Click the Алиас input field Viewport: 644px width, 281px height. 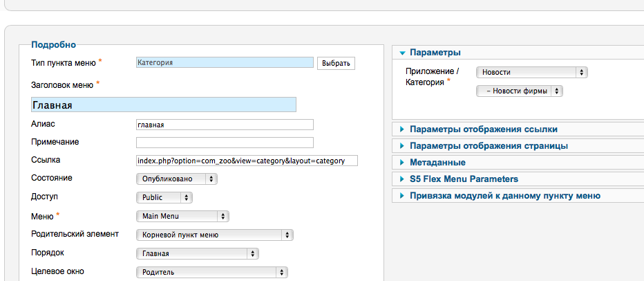(225, 125)
